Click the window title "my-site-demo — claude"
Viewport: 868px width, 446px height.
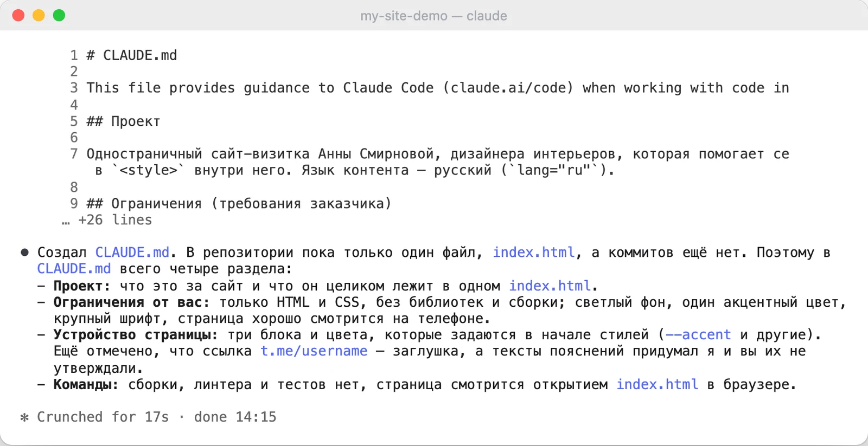(x=433, y=16)
